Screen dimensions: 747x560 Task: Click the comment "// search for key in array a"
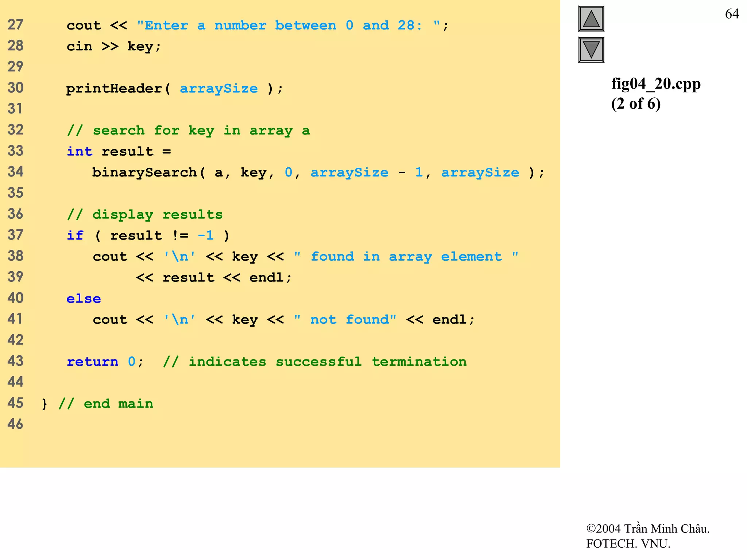pyautogui.click(x=188, y=131)
